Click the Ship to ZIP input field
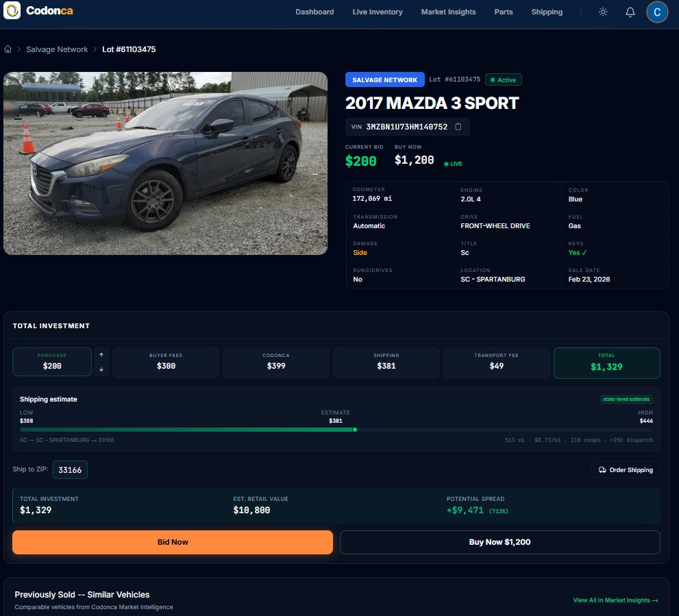Screen dimensions: 679x616 70,469
